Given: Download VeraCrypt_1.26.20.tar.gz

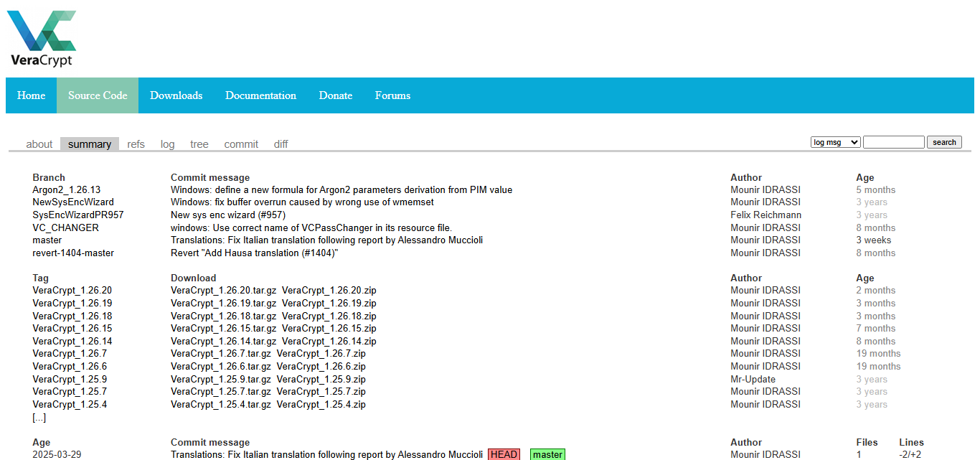Looking at the screenshot, I should [223, 291].
